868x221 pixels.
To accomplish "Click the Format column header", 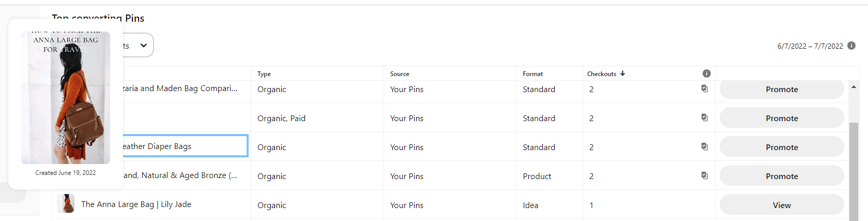I will click(532, 74).
